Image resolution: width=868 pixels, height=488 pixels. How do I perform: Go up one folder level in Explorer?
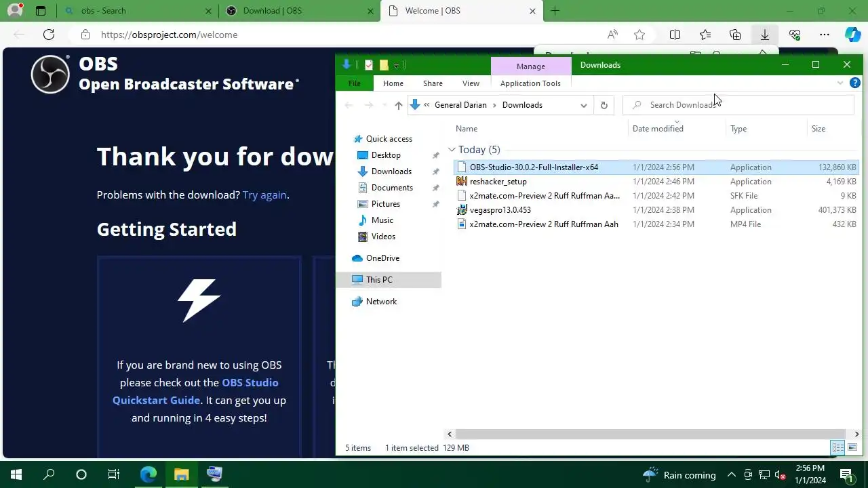click(x=398, y=105)
